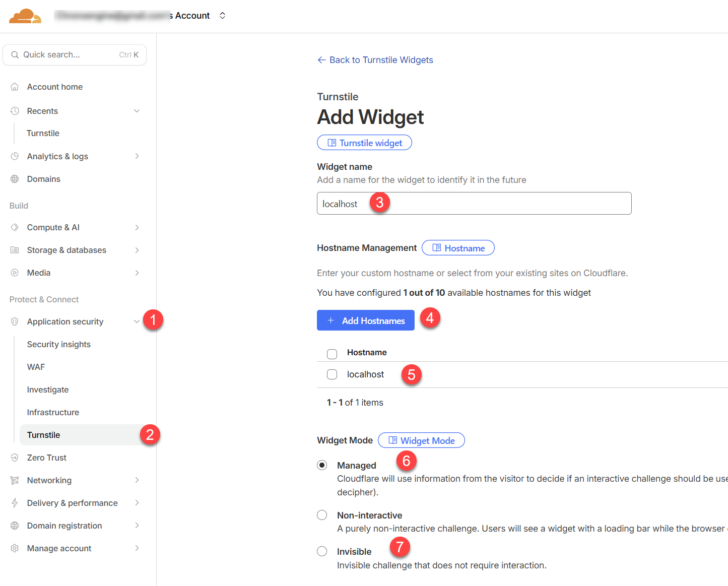Click Back to Turnstile Widgets
The width and height of the screenshot is (728, 586).
click(375, 59)
